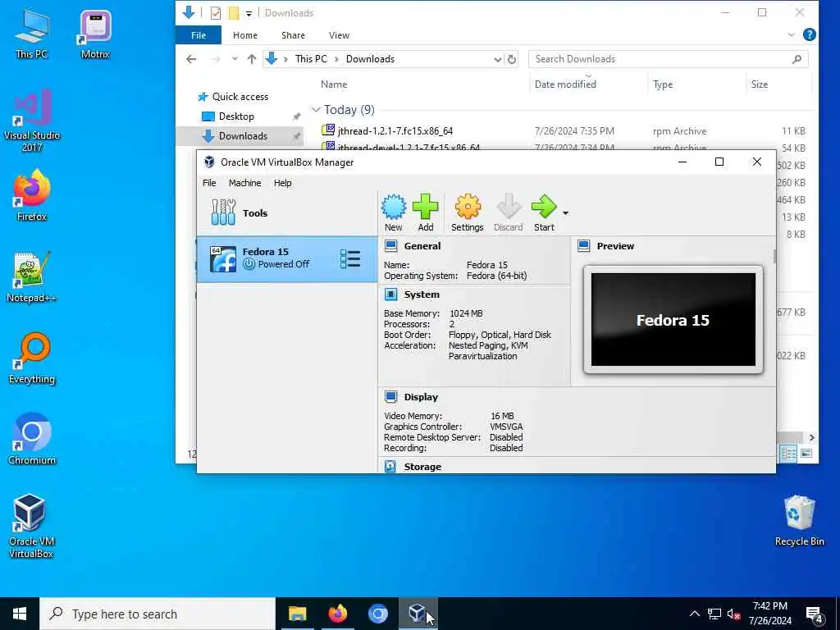840x630 pixels.
Task: Click Properties checkmark icon in title bar
Action: click(x=216, y=13)
